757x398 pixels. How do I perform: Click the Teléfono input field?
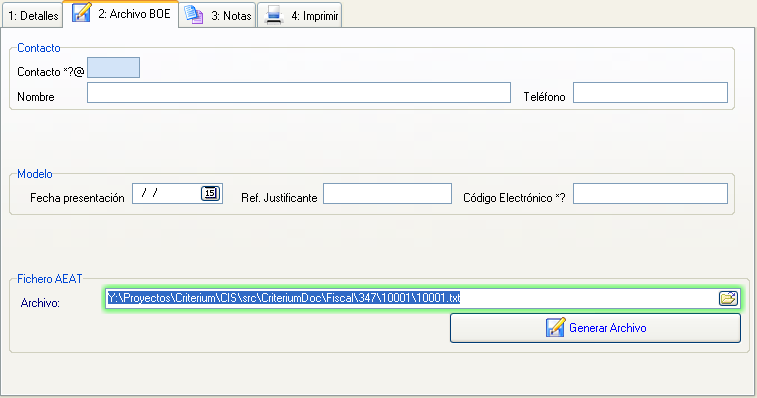point(650,92)
